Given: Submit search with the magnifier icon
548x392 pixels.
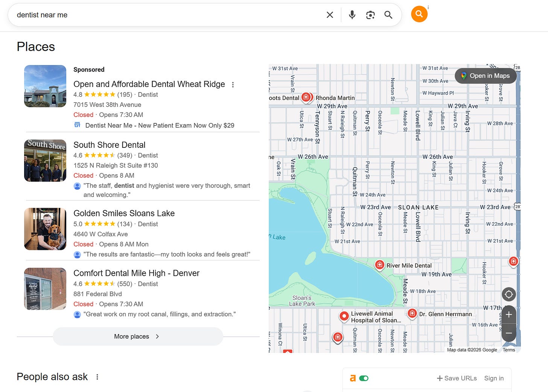Looking at the screenshot, I should coord(388,15).
